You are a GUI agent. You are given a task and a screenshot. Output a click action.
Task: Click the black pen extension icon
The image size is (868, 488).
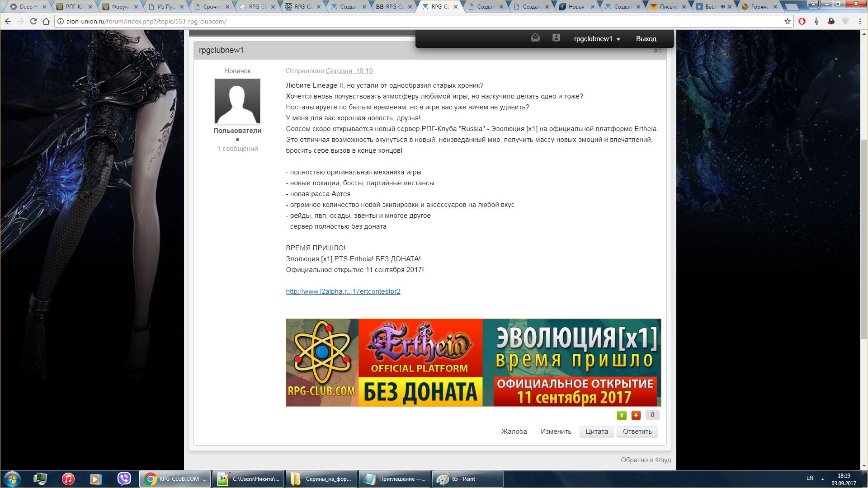pyautogui.click(x=816, y=21)
